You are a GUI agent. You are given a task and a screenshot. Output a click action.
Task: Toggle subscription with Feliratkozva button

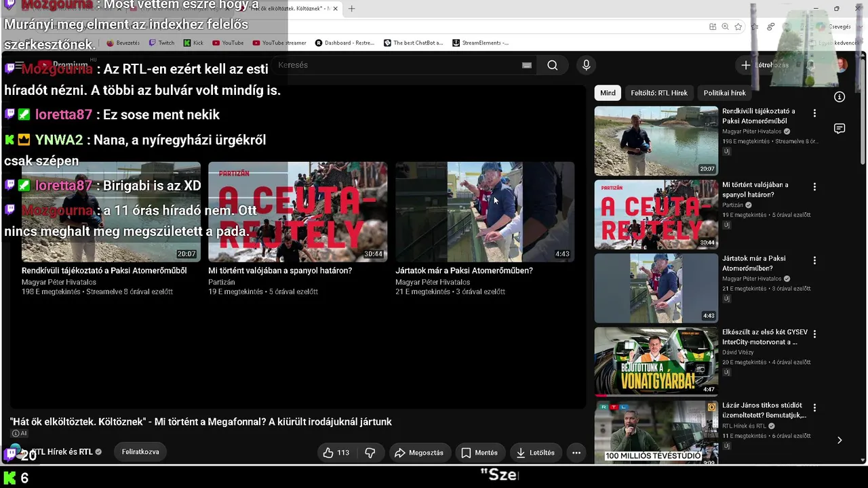[140, 452]
